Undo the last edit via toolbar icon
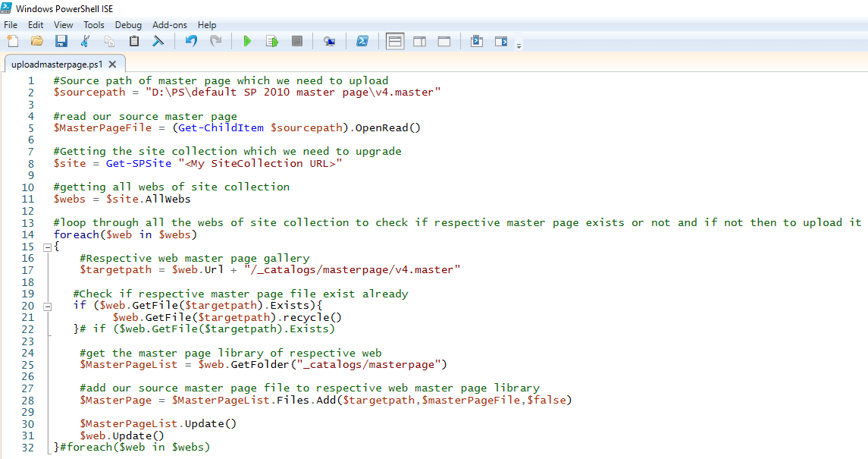 190,41
